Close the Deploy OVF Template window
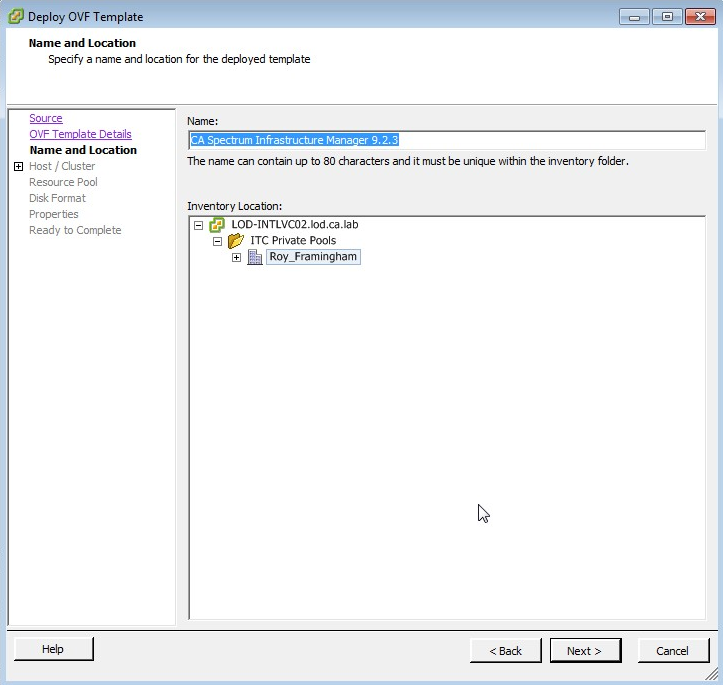This screenshot has width=723, height=685. pos(700,17)
